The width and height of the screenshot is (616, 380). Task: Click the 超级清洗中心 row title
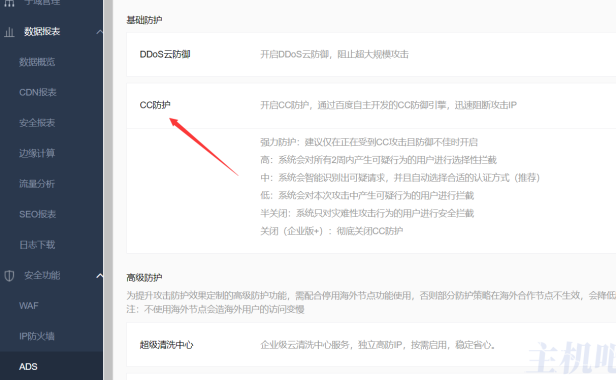167,345
